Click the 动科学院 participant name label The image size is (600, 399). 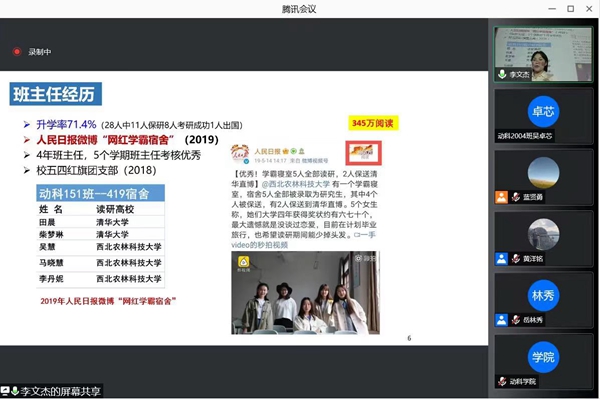(523, 381)
